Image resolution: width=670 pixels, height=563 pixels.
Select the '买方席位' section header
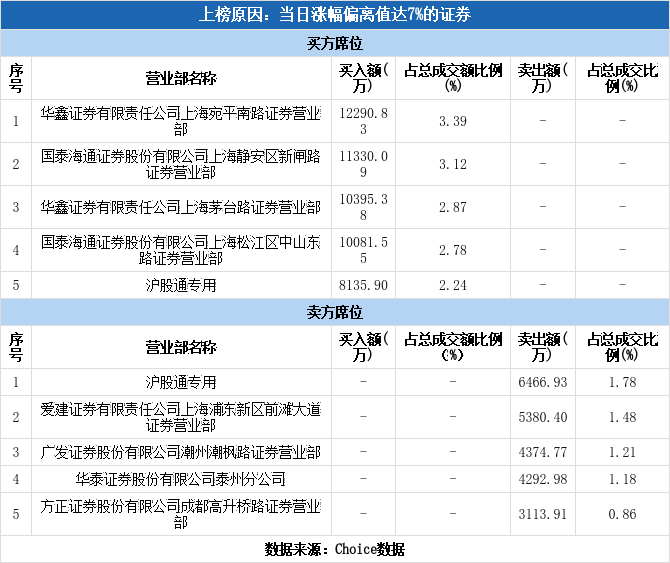335,43
